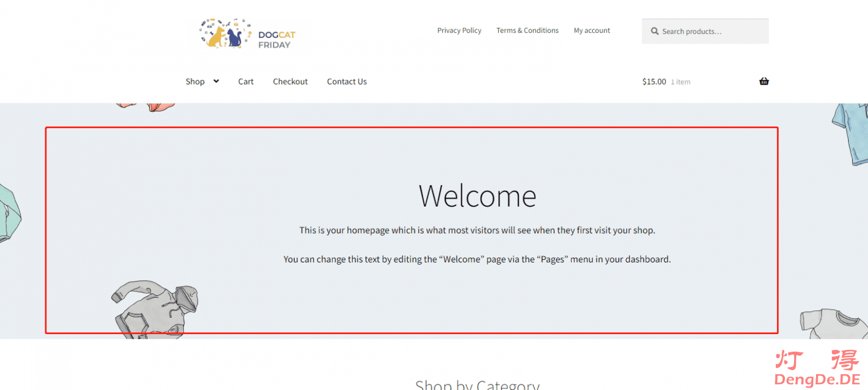Expand the Shop dropdown chevron
Screen dimensions: 868x390
pyautogui.click(x=216, y=81)
